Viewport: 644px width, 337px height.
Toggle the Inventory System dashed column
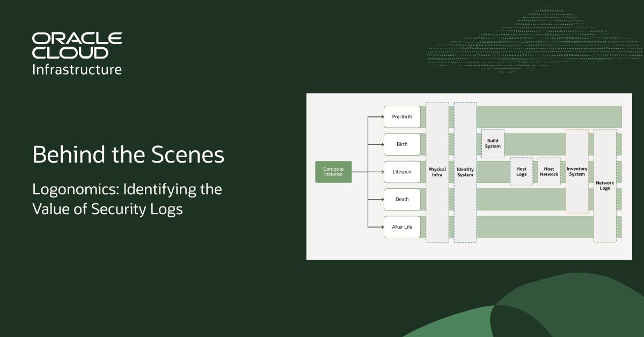[x=576, y=171]
